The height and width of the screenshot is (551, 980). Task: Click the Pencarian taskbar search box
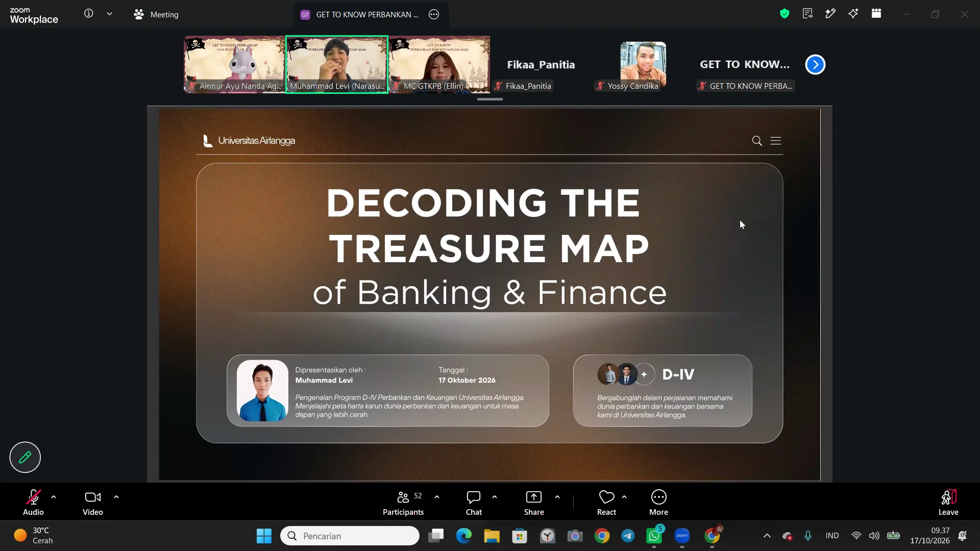point(350,536)
